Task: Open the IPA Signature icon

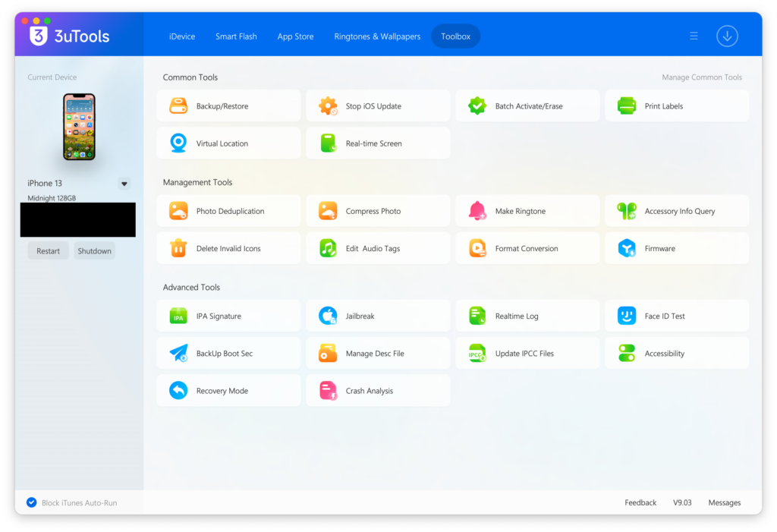Action: [x=178, y=316]
